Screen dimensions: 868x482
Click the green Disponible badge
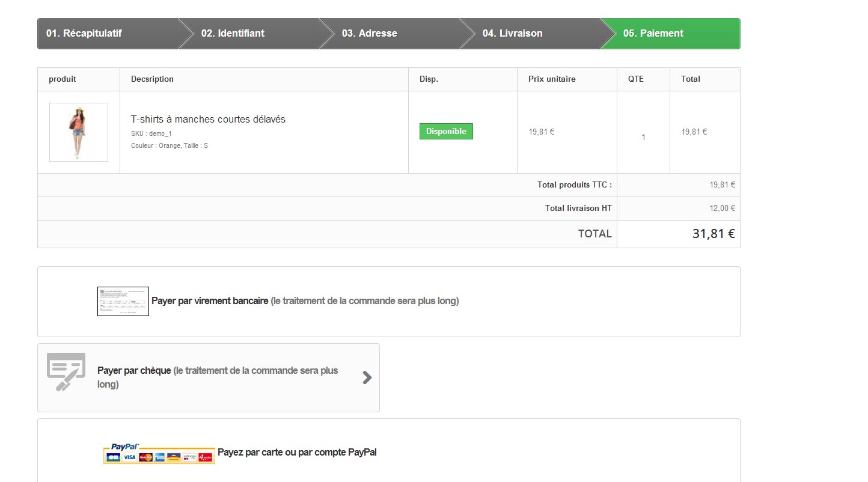tap(446, 131)
